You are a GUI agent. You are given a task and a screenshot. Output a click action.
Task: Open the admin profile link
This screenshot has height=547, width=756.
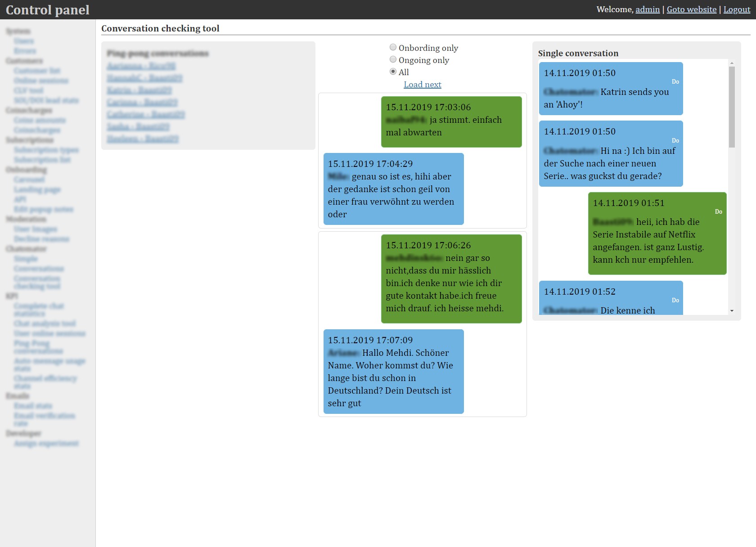647,9
